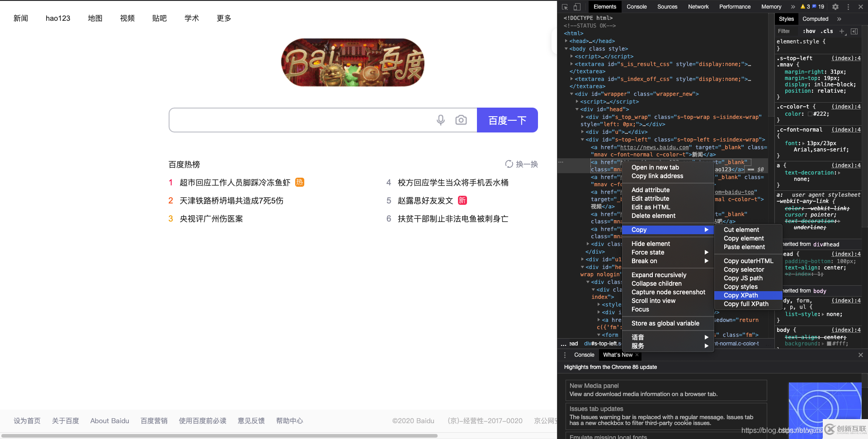Viewport: 868px width, 439px height.
Task: Click the page horizontal scrollbar
Action: (219, 436)
